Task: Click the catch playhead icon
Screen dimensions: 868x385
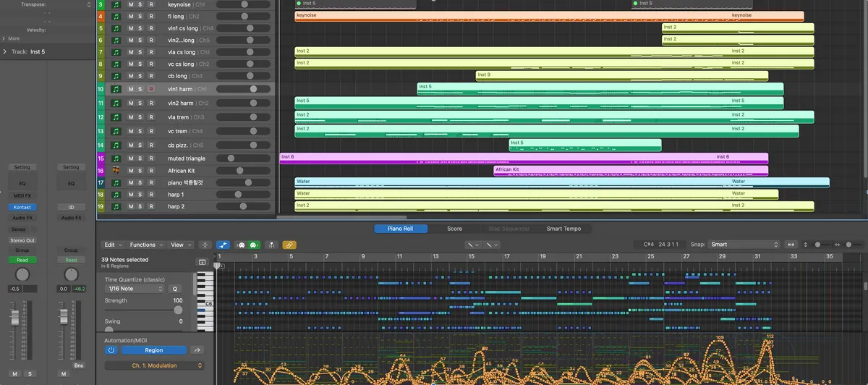Action: [x=272, y=245]
